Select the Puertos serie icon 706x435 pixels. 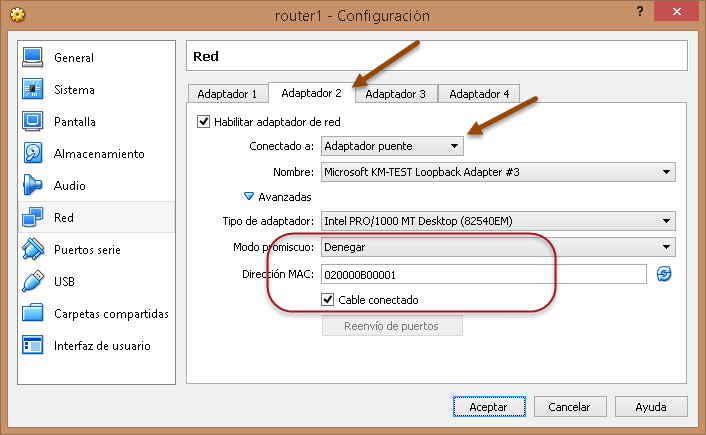(x=33, y=250)
